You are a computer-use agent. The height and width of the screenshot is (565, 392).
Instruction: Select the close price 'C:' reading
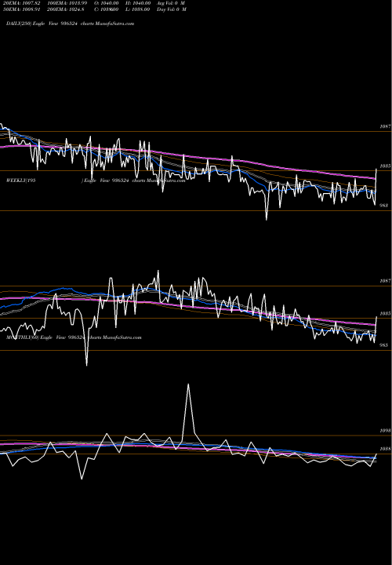tap(107, 9)
